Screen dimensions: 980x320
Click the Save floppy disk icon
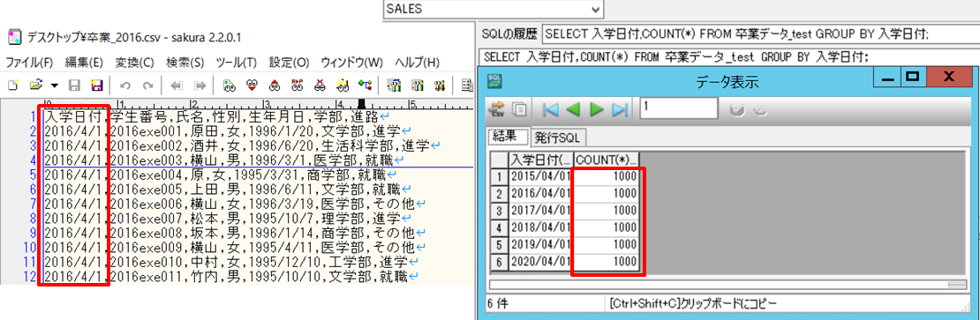pos(73,85)
